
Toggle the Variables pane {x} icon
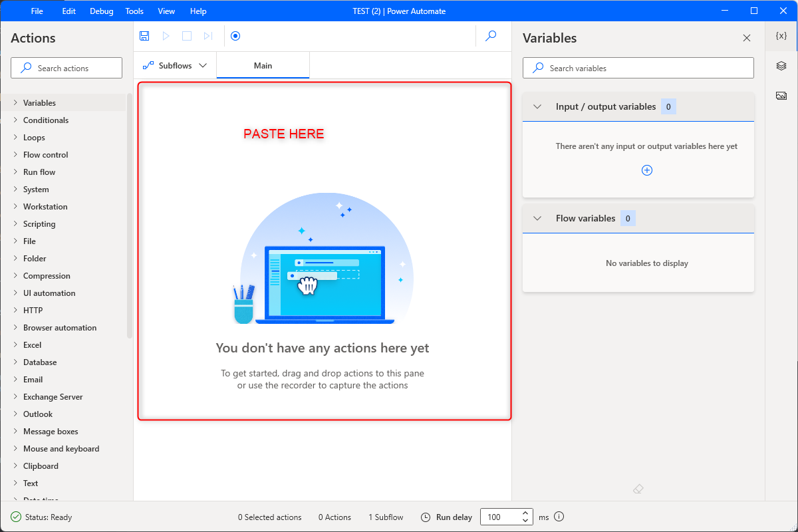coord(781,36)
